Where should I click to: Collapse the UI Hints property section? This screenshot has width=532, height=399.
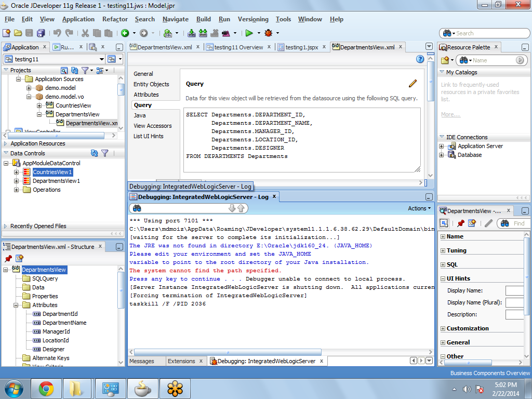443,279
